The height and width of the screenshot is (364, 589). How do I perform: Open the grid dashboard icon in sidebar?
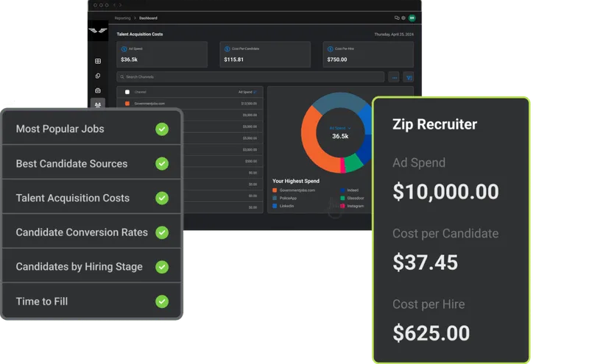(x=98, y=61)
